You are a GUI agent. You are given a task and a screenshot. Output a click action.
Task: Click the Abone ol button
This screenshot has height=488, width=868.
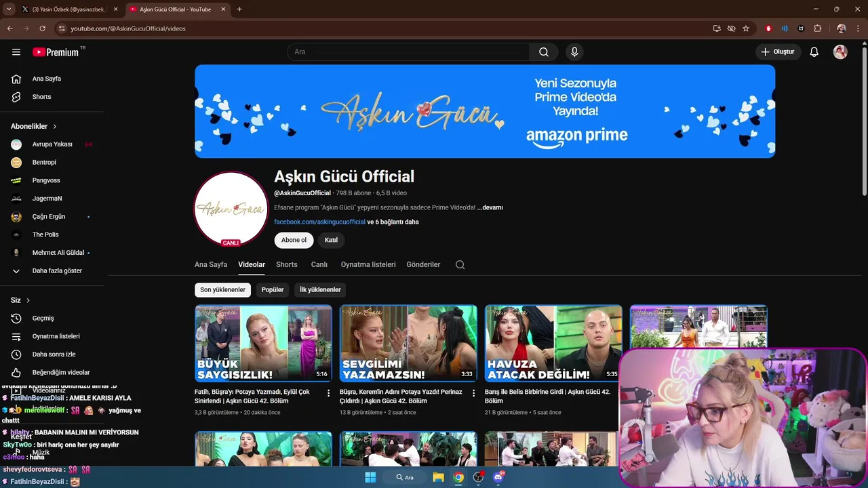[x=294, y=240]
